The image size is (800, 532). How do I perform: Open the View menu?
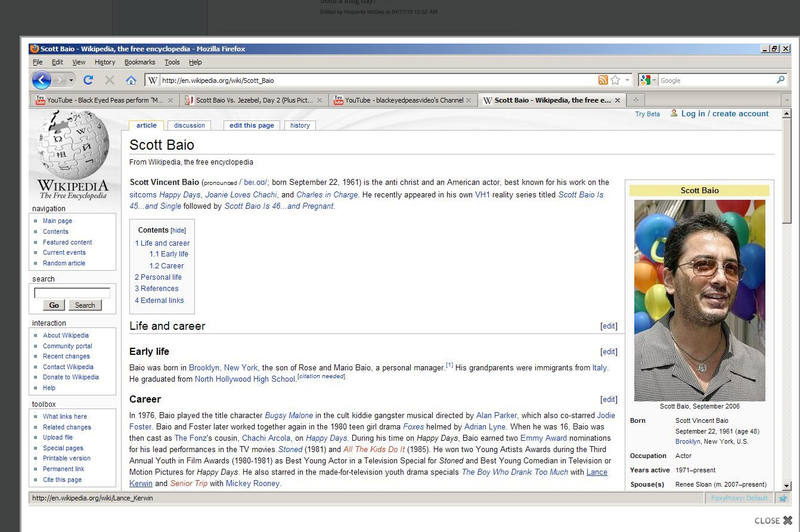point(79,62)
